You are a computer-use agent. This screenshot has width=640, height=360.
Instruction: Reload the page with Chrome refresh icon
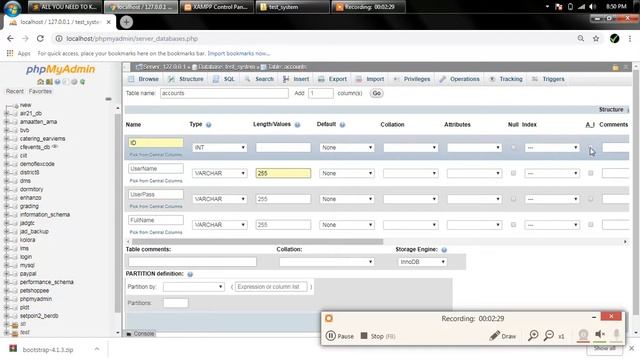click(x=40, y=38)
